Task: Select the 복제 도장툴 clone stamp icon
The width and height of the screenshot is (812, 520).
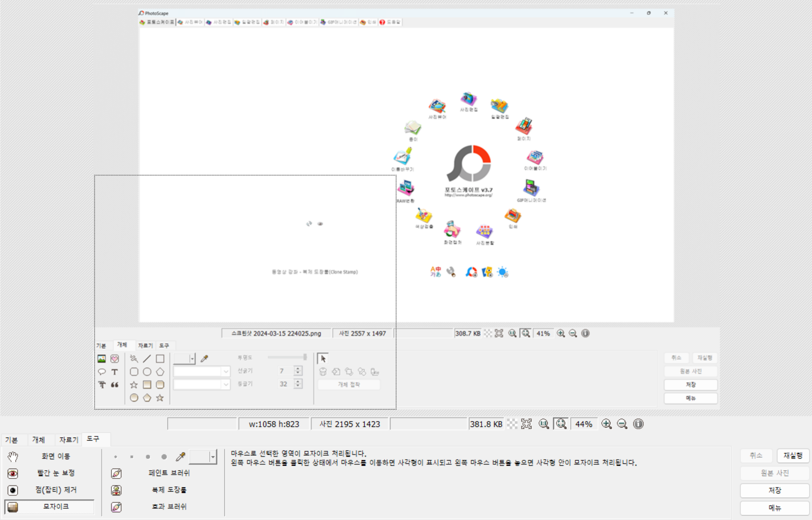Action: (x=116, y=490)
